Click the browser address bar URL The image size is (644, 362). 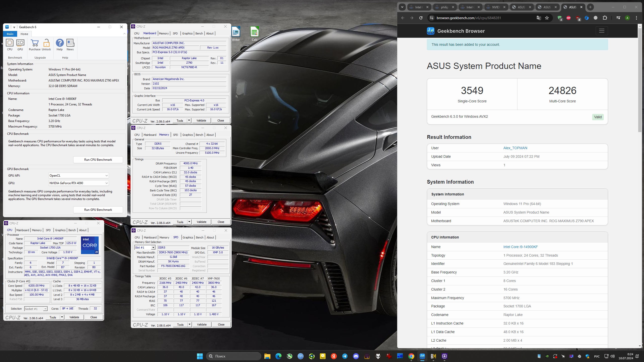[469, 18]
